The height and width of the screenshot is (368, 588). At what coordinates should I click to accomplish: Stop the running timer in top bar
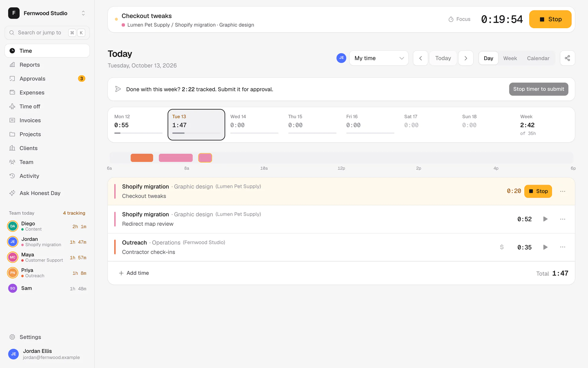coord(550,19)
